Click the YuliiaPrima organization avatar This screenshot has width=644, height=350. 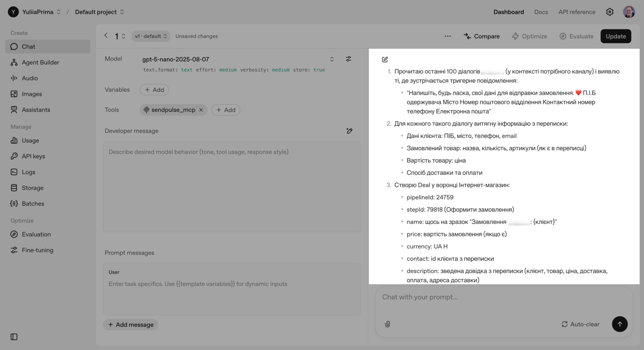coord(13,12)
